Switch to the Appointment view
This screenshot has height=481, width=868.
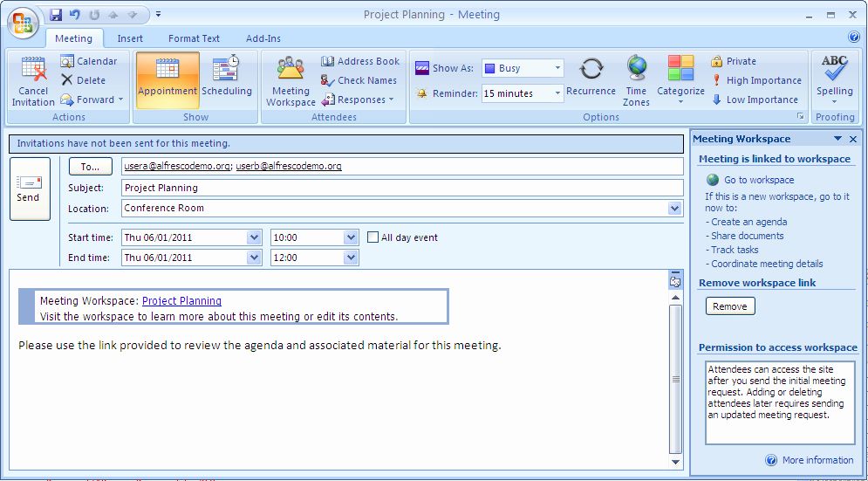[167, 79]
